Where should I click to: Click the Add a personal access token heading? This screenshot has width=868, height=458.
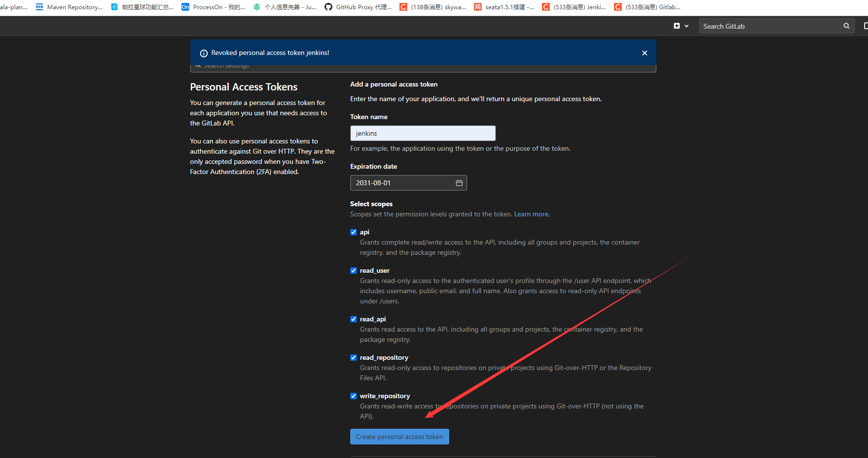coord(394,85)
